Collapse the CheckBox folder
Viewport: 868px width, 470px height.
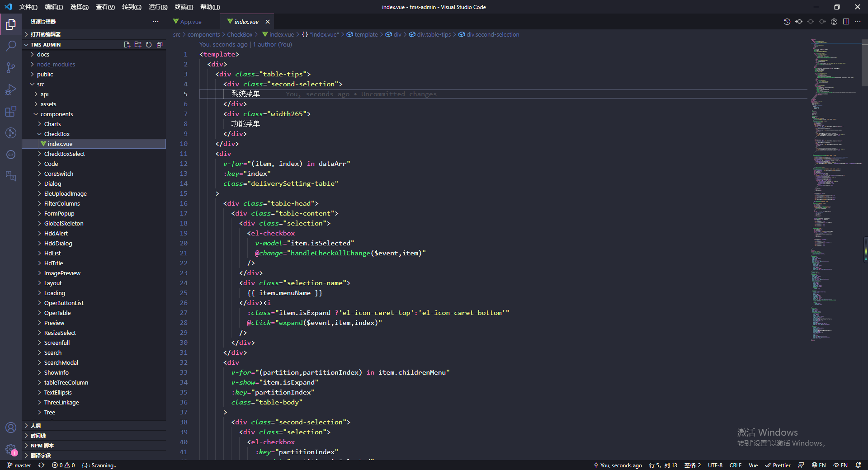(x=94, y=134)
